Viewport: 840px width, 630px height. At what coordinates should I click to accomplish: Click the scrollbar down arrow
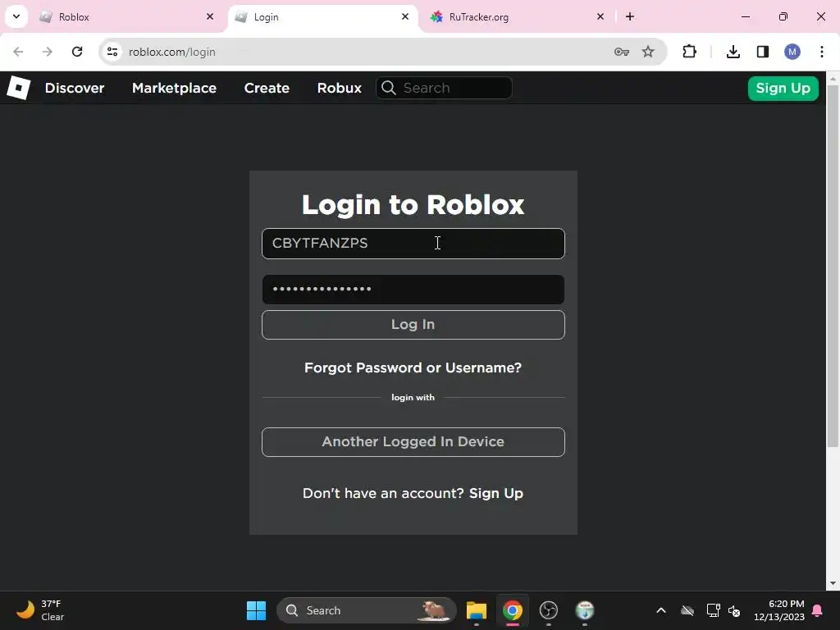pos(833,583)
